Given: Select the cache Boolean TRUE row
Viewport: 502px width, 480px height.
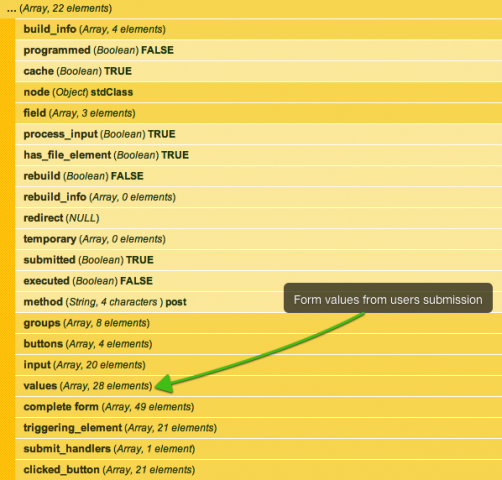Looking at the screenshot, I should coord(258,71).
